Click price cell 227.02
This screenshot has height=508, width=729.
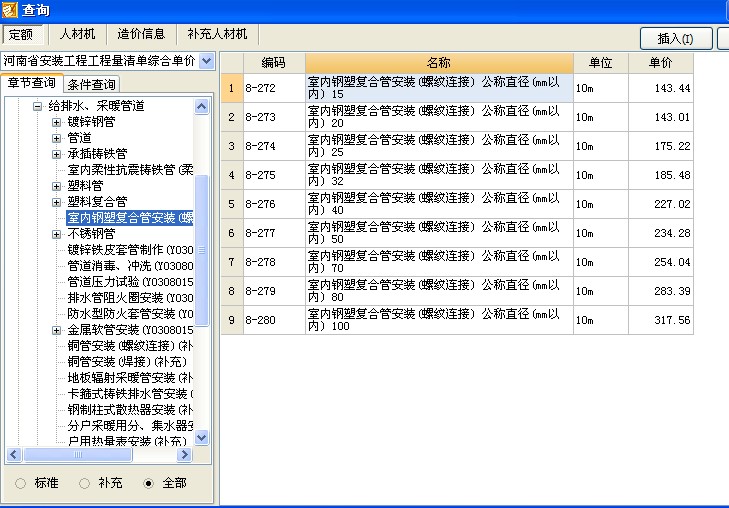[x=661, y=204]
